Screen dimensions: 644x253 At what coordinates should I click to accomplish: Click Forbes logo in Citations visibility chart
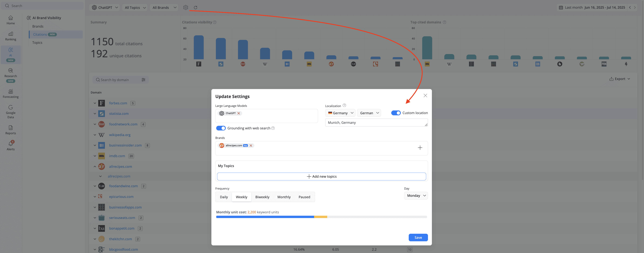[199, 64]
